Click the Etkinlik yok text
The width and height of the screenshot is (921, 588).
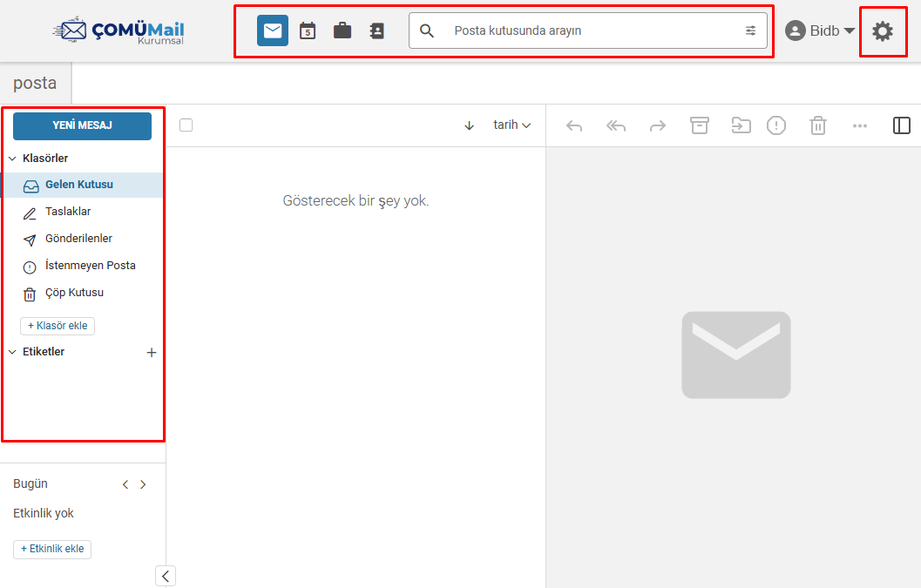44,513
